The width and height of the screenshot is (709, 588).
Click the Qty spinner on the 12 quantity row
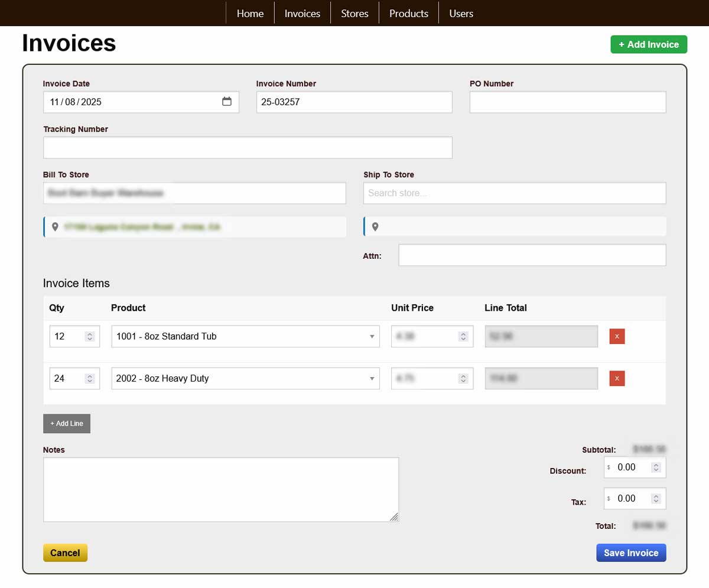point(90,336)
